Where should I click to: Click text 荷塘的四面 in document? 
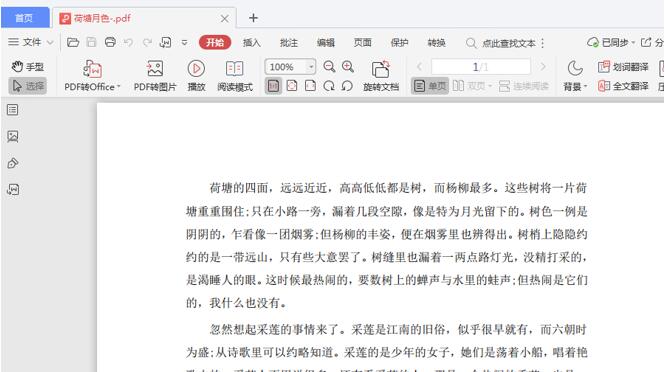pyautogui.click(x=239, y=188)
